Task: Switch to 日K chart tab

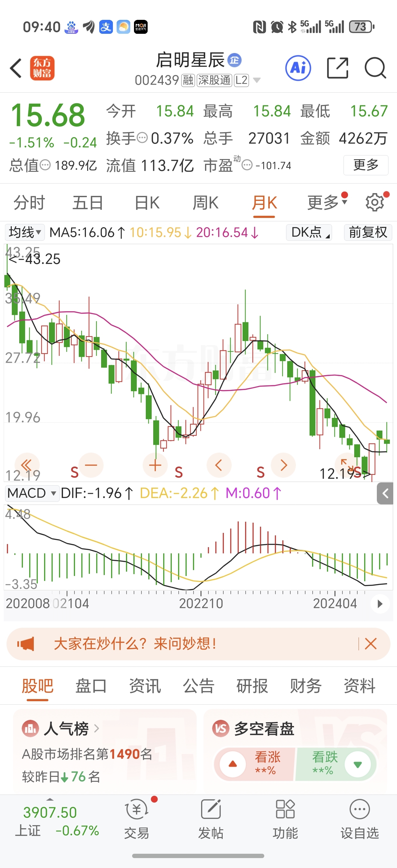Action: click(x=147, y=203)
